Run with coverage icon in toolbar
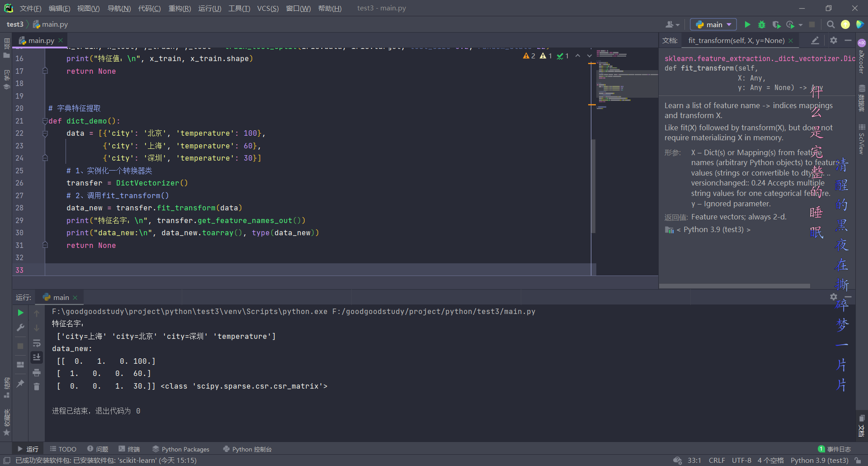 click(x=776, y=24)
